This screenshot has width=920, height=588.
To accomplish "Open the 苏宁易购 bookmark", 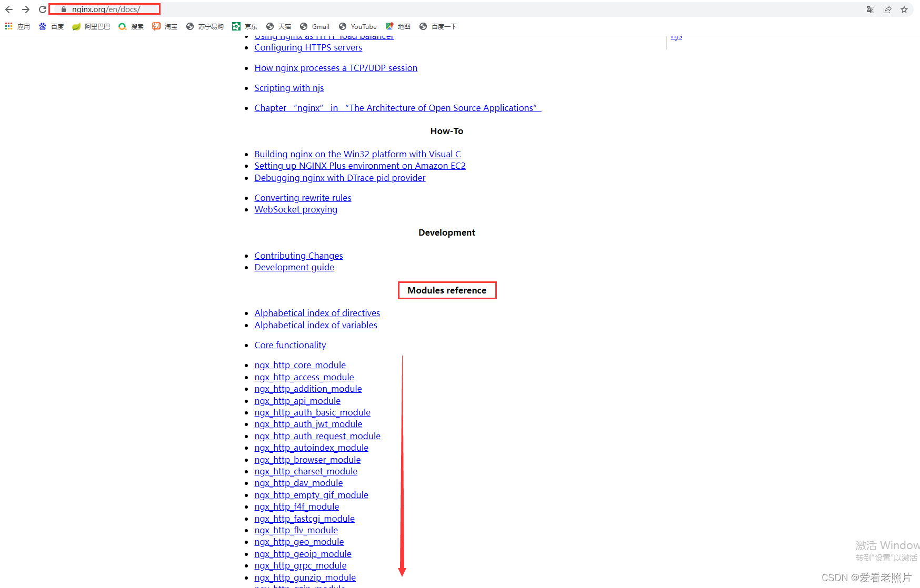I will point(205,26).
